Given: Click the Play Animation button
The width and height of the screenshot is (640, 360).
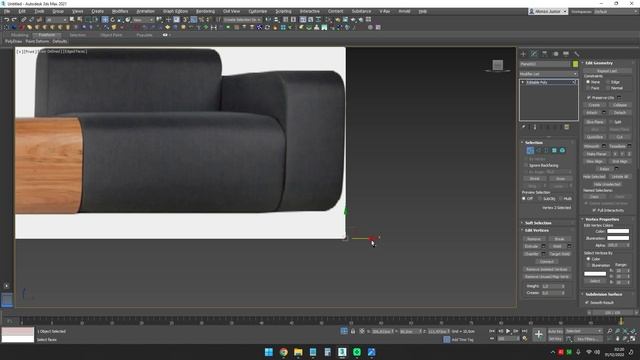Looking at the screenshot, I should pos(508,331).
